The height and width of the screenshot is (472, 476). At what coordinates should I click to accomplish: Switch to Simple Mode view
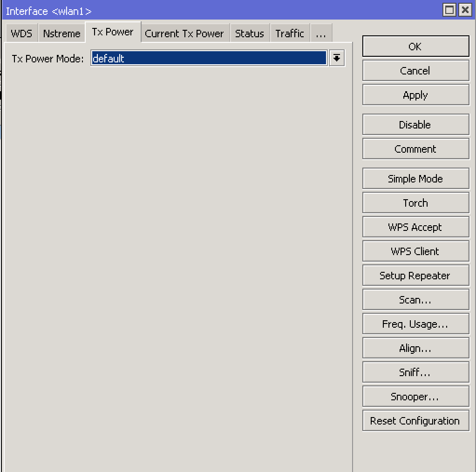[x=415, y=178]
